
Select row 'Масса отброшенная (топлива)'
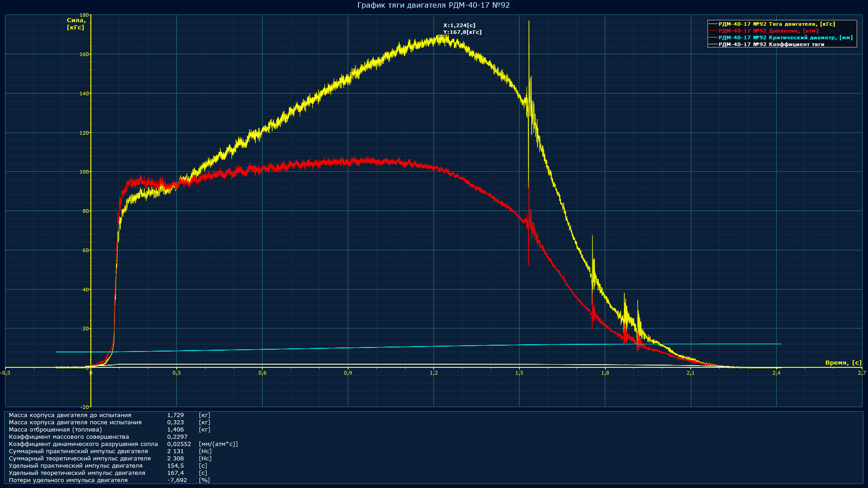109,430
